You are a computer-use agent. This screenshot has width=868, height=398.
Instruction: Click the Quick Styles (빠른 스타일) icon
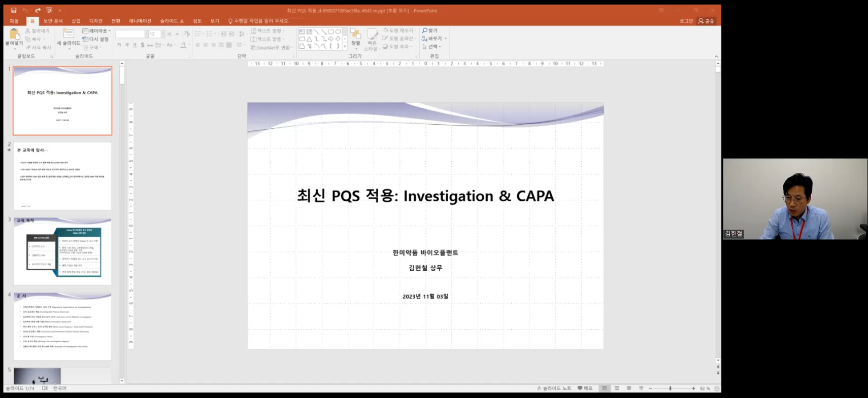(x=372, y=34)
